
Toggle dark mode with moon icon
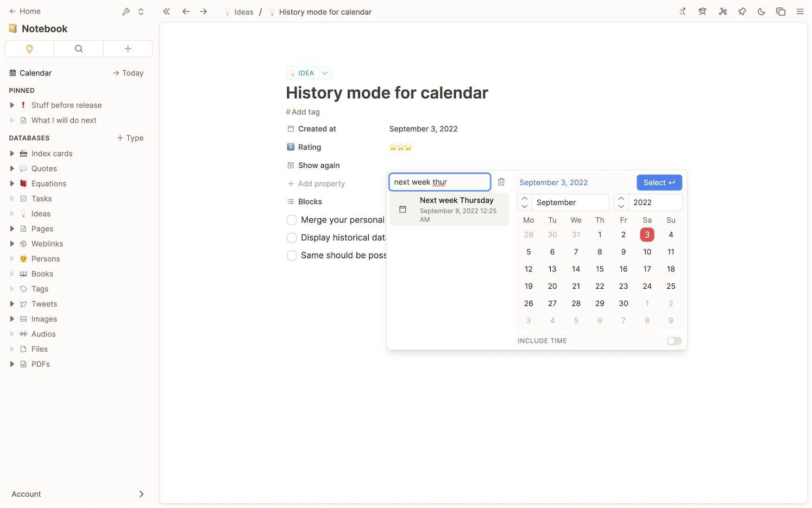pyautogui.click(x=761, y=12)
